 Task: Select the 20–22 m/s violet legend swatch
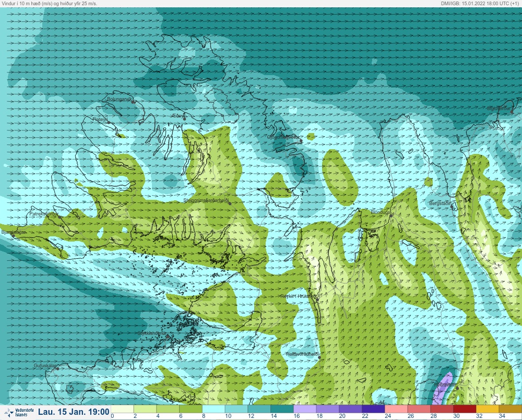351,409
